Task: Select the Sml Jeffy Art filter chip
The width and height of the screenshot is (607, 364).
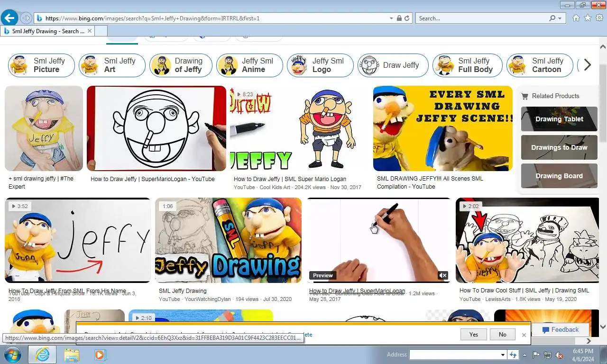Action: (x=112, y=65)
